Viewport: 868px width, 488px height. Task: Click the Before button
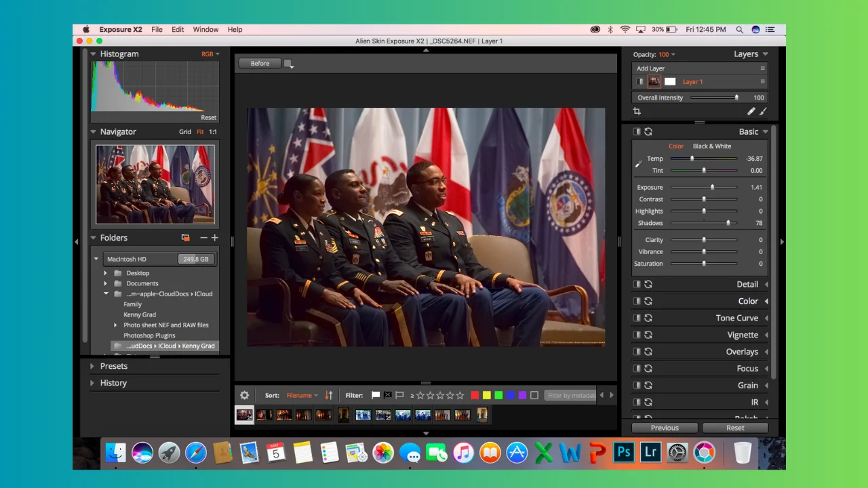[x=260, y=64]
